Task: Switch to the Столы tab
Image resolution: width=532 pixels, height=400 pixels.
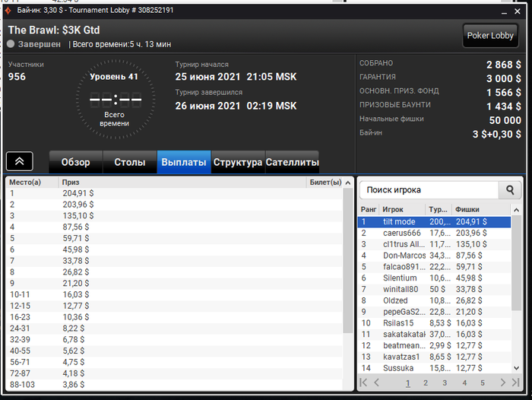Action: 130,162
